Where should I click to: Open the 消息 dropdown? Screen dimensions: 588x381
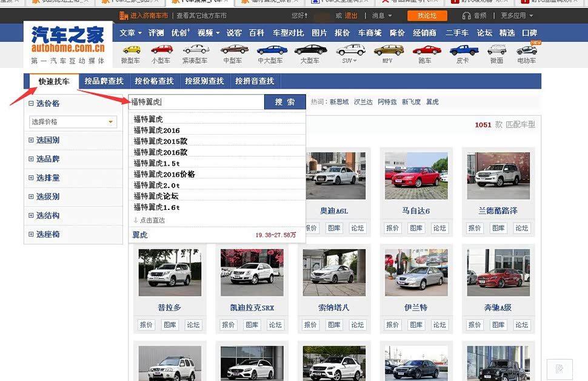pos(382,16)
